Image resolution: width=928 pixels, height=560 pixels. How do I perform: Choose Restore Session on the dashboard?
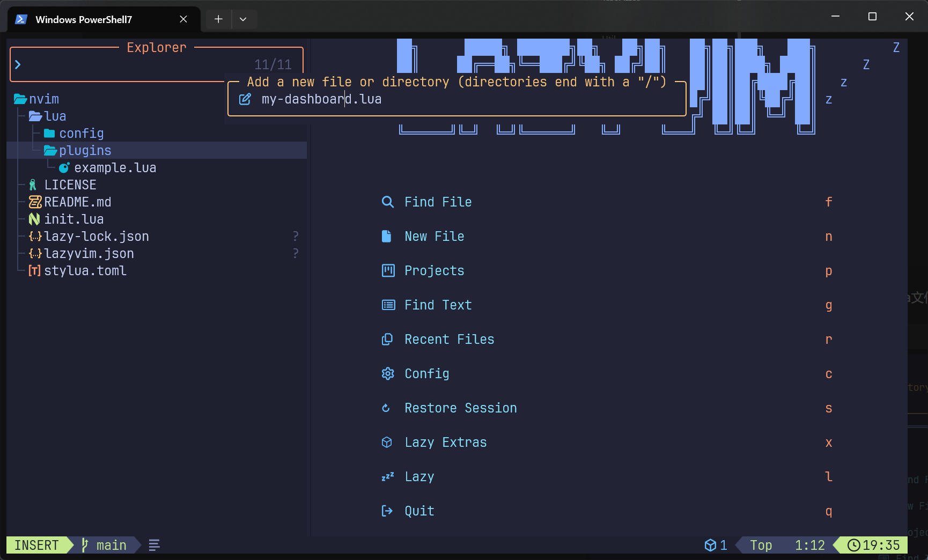point(607,408)
